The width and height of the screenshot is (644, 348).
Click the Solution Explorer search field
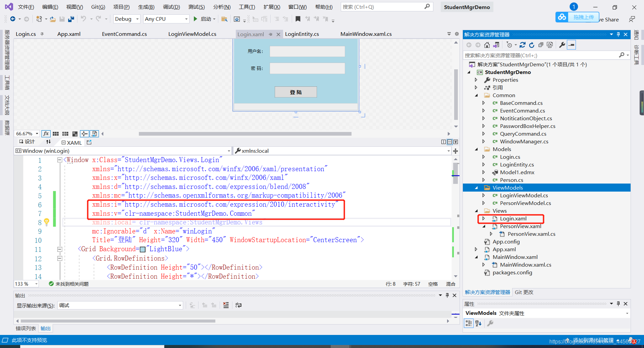546,55
